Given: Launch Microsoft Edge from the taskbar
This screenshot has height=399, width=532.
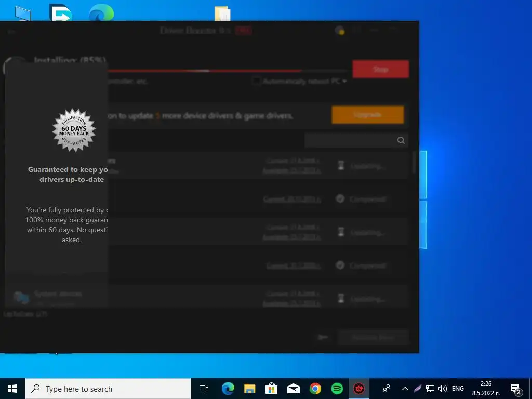Looking at the screenshot, I should pos(228,389).
